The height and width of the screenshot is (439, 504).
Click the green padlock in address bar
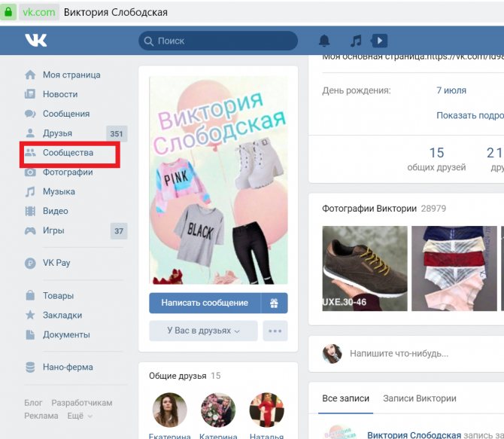pyautogui.click(x=8, y=12)
